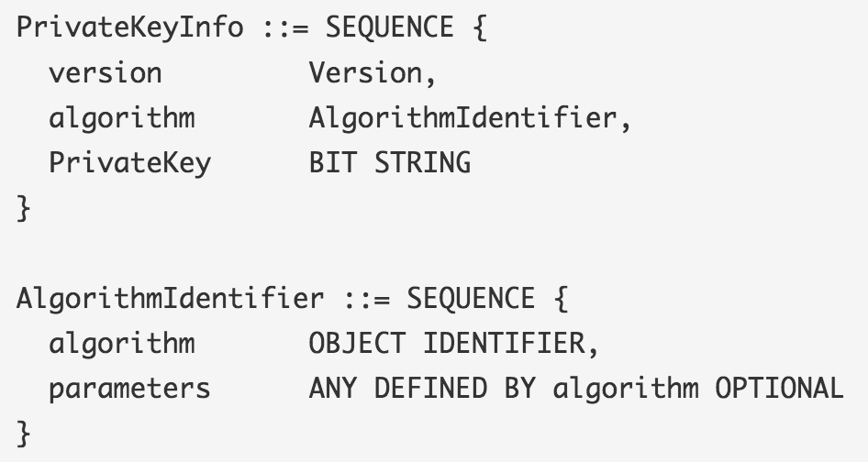Click the final closing brace
868x462 pixels.
pos(24,434)
